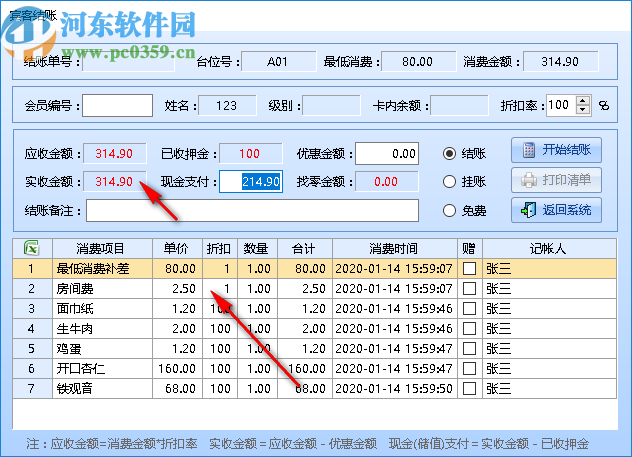Click the 会员编号 input field
Image resolution: width=632 pixels, height=457 pixels.
pos(117,106)
